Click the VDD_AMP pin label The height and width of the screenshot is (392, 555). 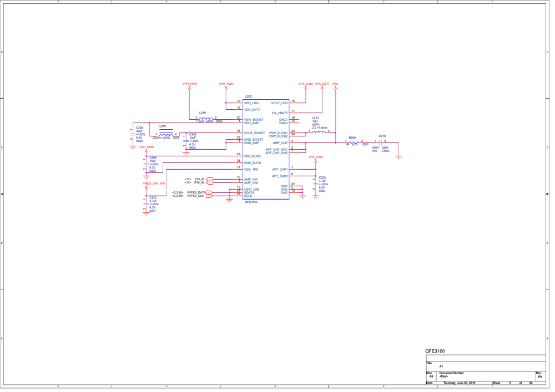tap(251, 123)
